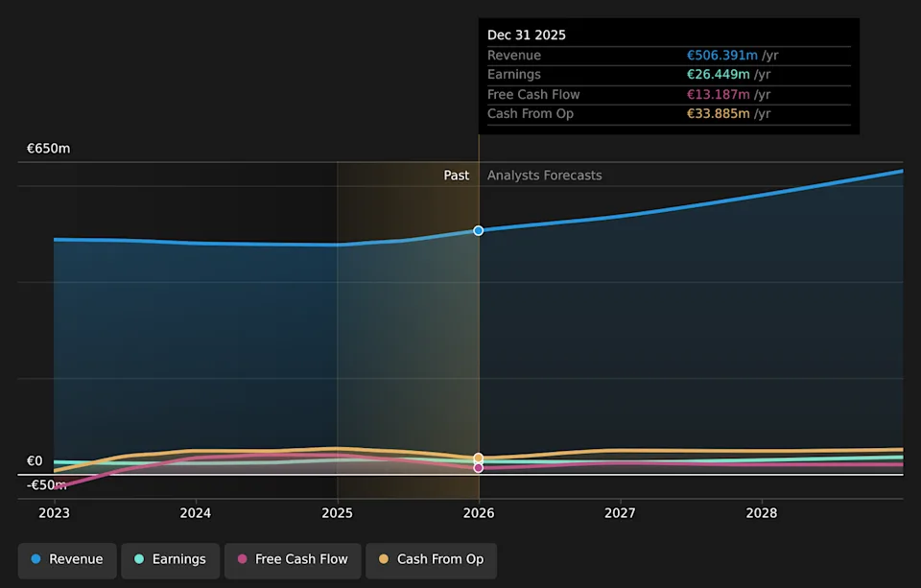Select the 2027 x-axis year label
Screen dimensions: 921x588
point(621,513)
